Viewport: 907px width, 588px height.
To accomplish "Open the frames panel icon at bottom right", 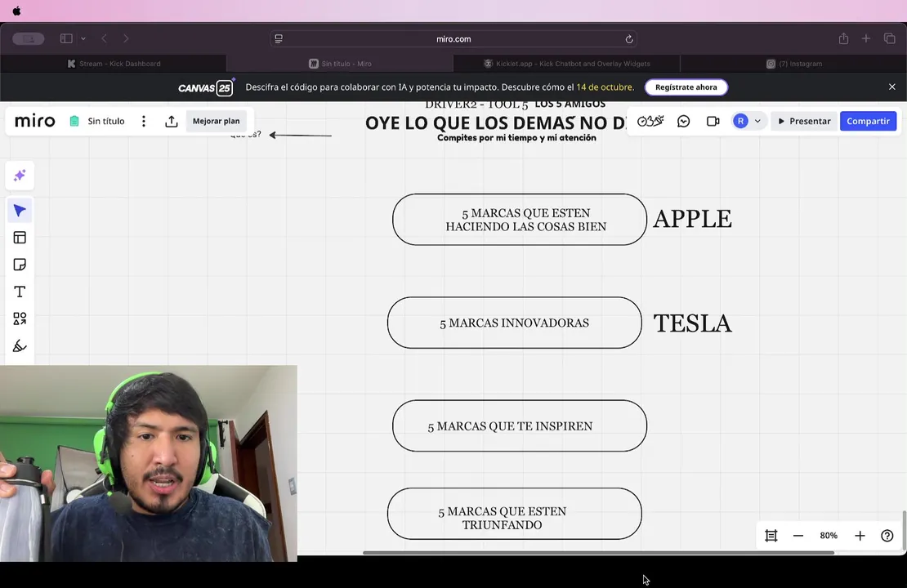I will (x=771, y=536).
